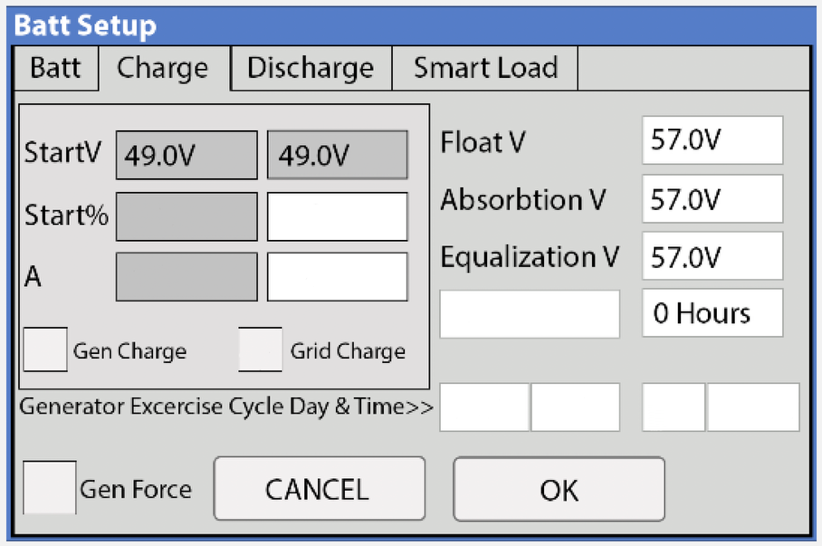This screenshot has width=822, height=546.
Task: Select the second Generator Exercise Cycle field
Action: coord(576,407)
